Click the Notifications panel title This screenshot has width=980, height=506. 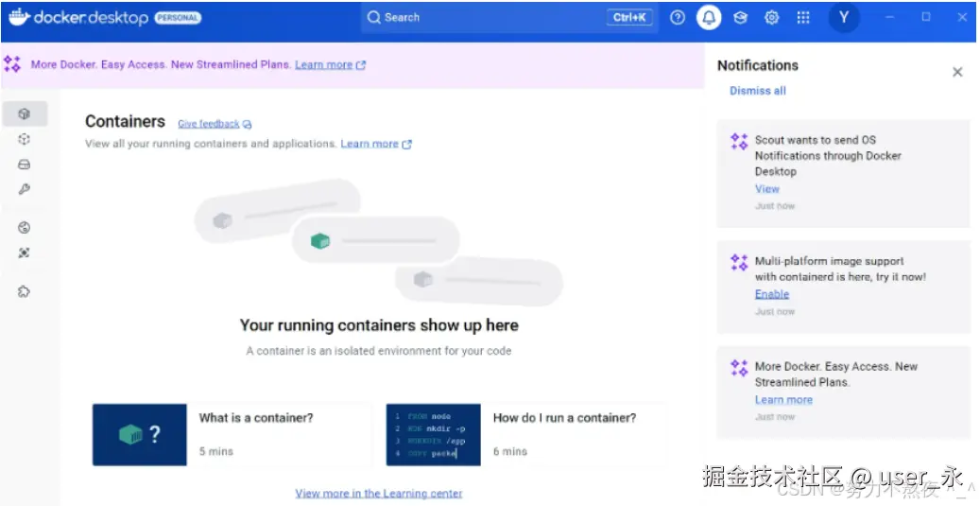point(758,65)
